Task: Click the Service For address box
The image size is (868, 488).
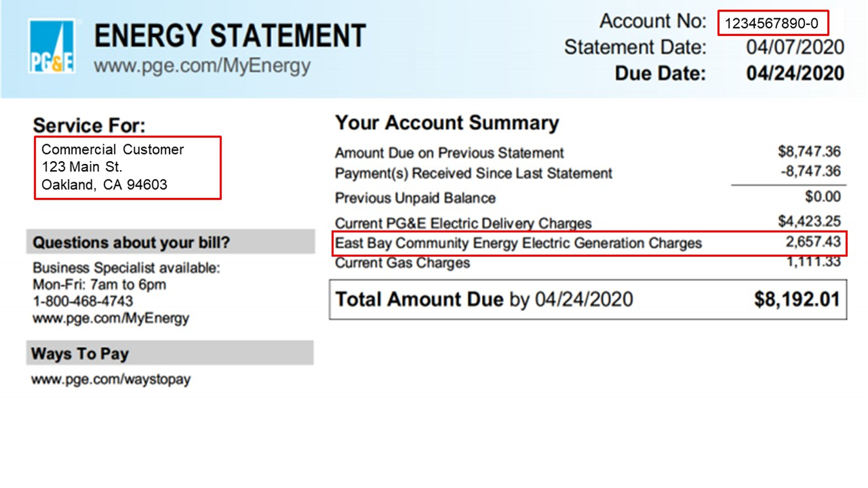Action: (x=128, y=167)
